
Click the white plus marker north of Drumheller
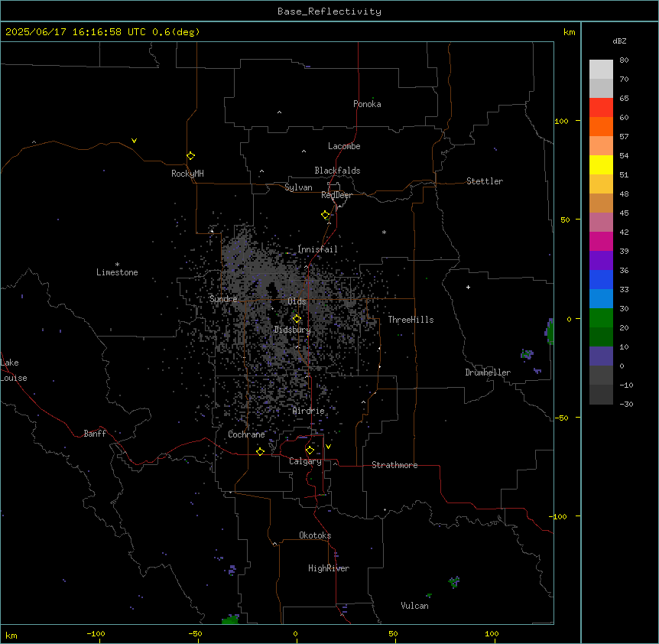click(x=468, y=287)
